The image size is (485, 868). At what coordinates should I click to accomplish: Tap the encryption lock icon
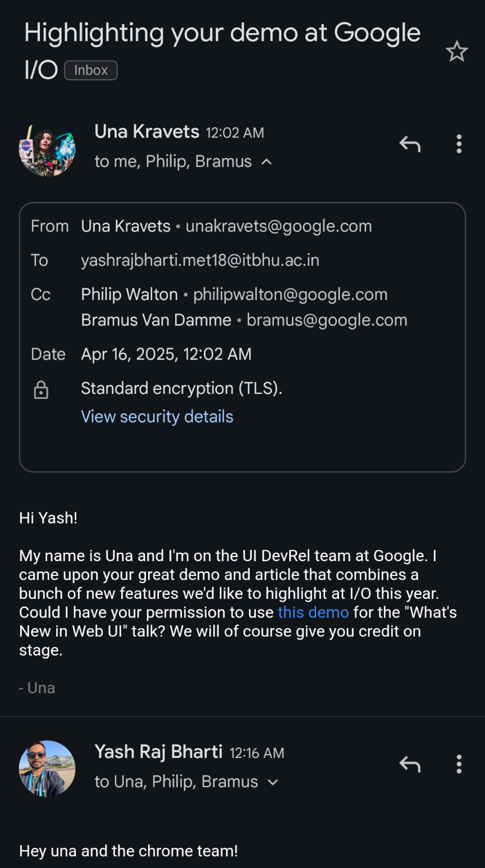[41, 389]
